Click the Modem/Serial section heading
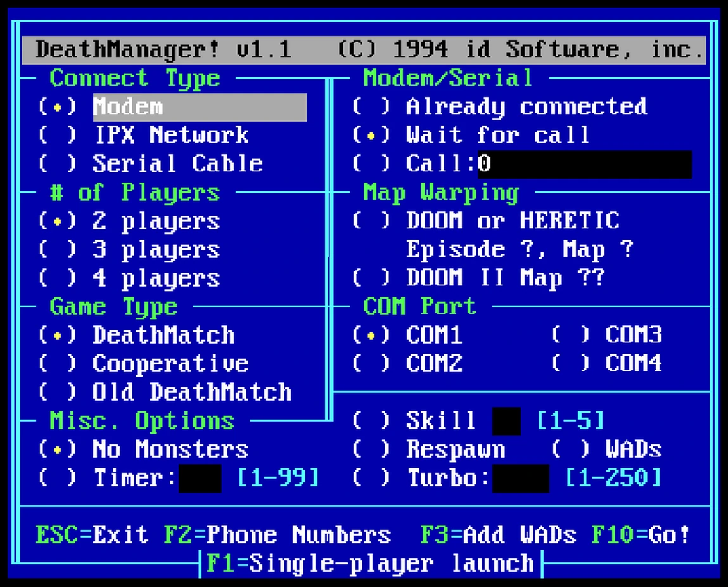The height and width of the screenshot is (587, 728). 448,78
